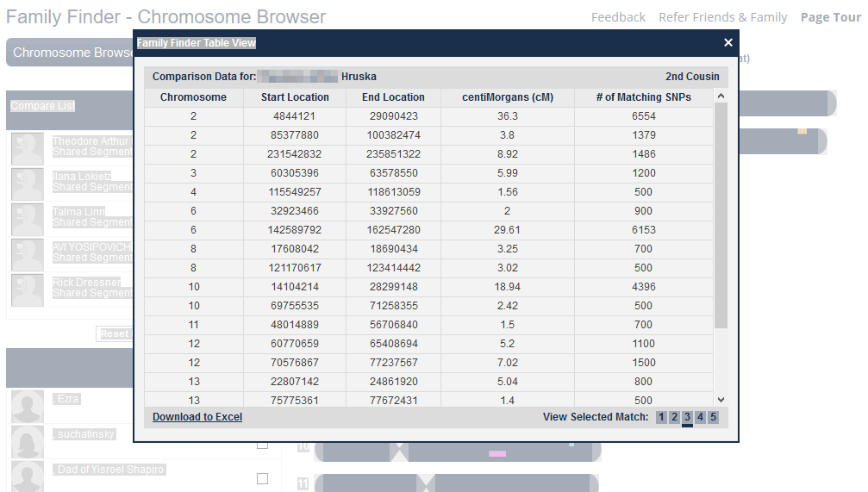Click the 36.3 centiMorgans cell
868x492 pixels.
click(x=507, y=116)
